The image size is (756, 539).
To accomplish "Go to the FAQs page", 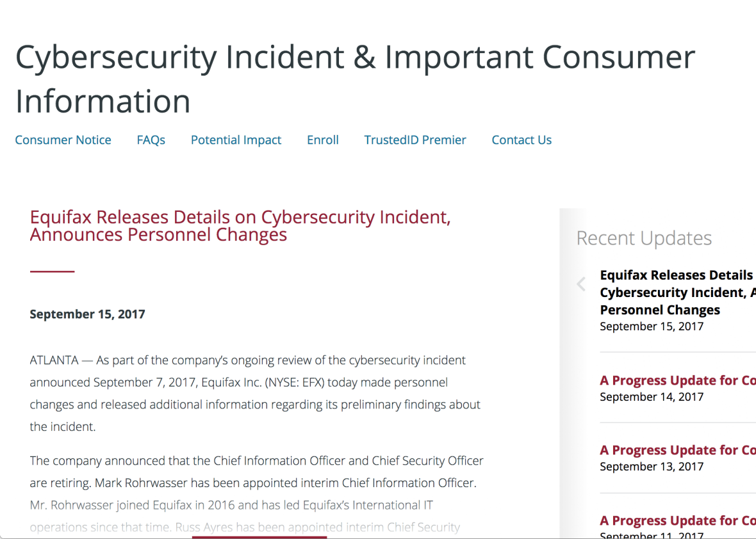I will coord(151,140).
